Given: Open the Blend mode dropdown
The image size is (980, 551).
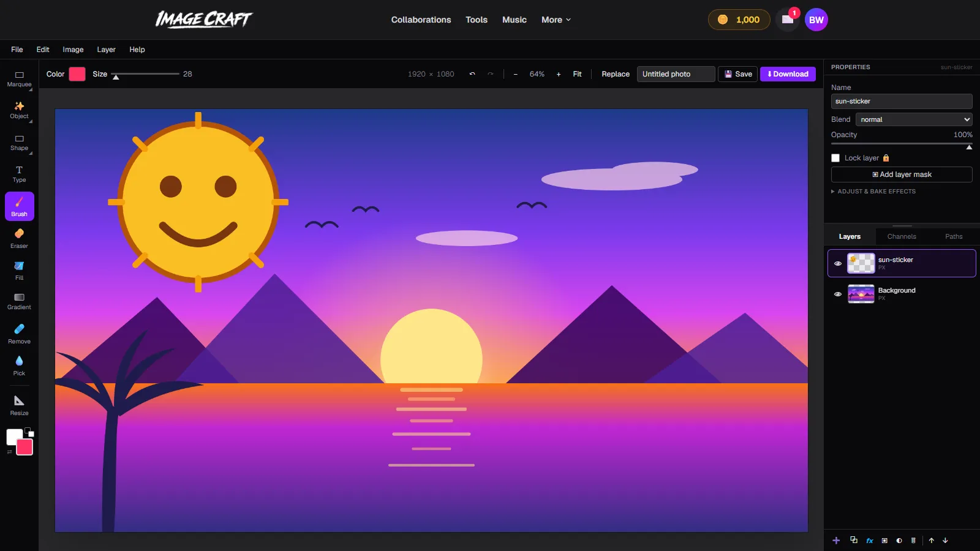Looking at the screenshot, I should pos(914,119).
